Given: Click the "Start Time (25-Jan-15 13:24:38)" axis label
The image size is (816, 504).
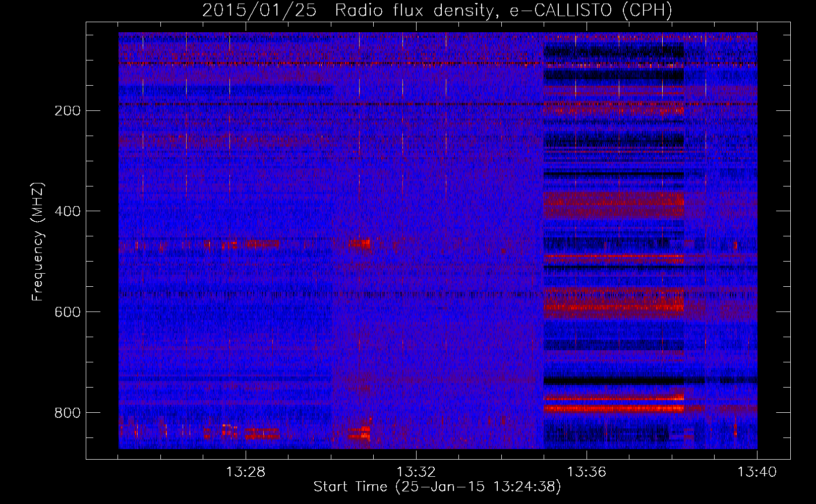Looking at the screenshot, I should (x=437, y=487).
